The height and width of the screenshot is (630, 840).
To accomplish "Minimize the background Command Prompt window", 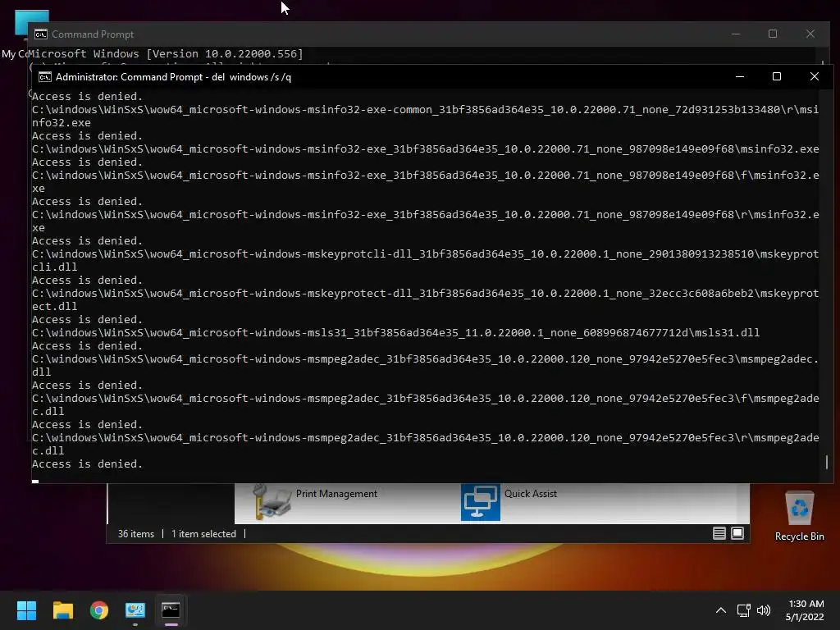I will [736, 34].
